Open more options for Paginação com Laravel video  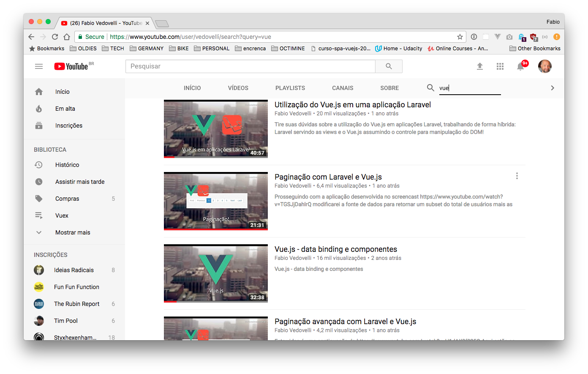point(517,176)
